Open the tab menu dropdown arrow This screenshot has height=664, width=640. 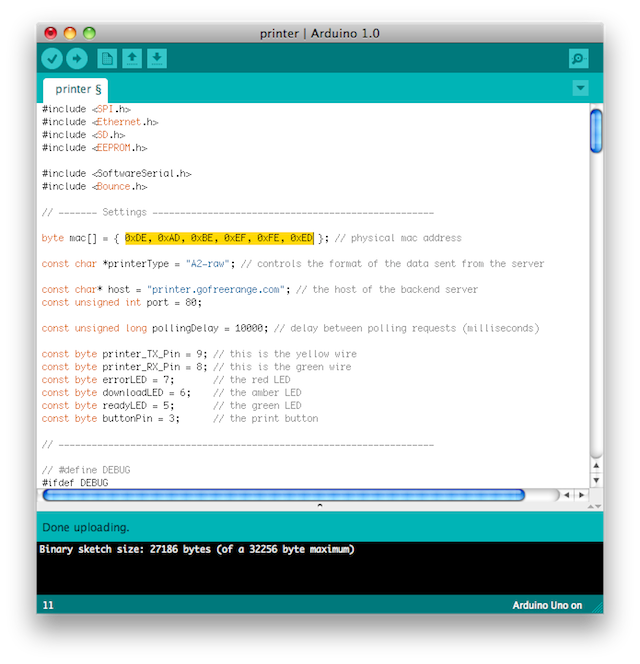tap(580, 88)
